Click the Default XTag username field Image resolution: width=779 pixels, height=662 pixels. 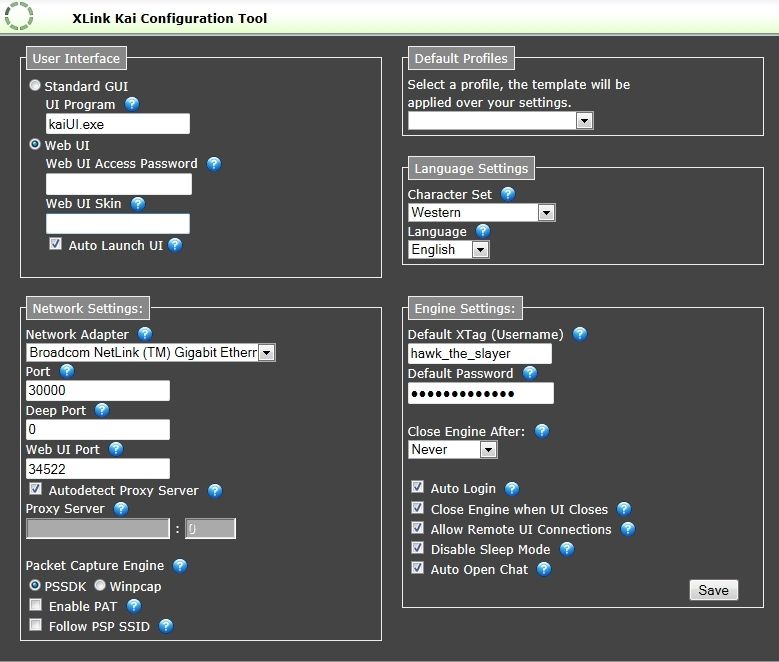click(480, 353)
